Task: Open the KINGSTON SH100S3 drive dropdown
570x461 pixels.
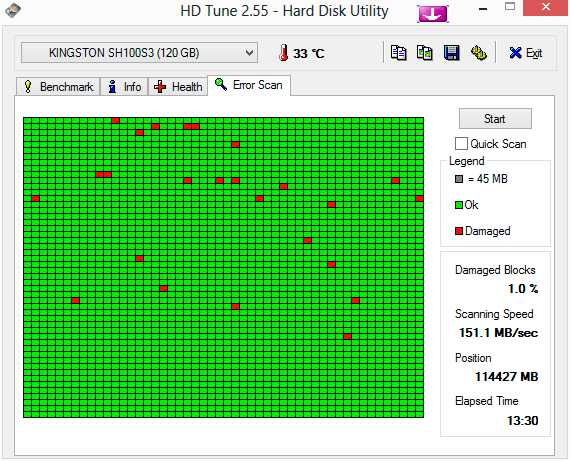Action: (139, 53)
